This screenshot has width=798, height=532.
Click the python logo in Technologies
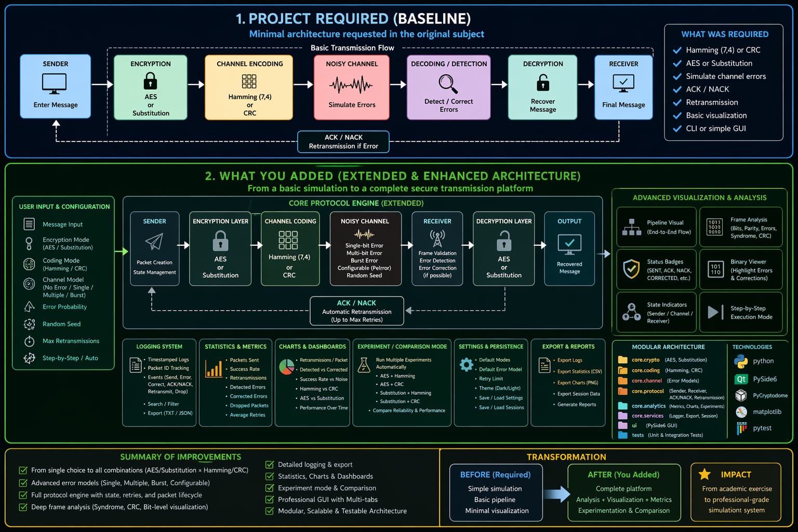tap(741, 361)
